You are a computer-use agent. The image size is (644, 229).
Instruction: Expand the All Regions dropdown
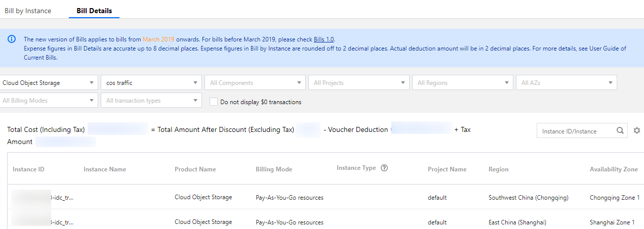tap(463, 83)
